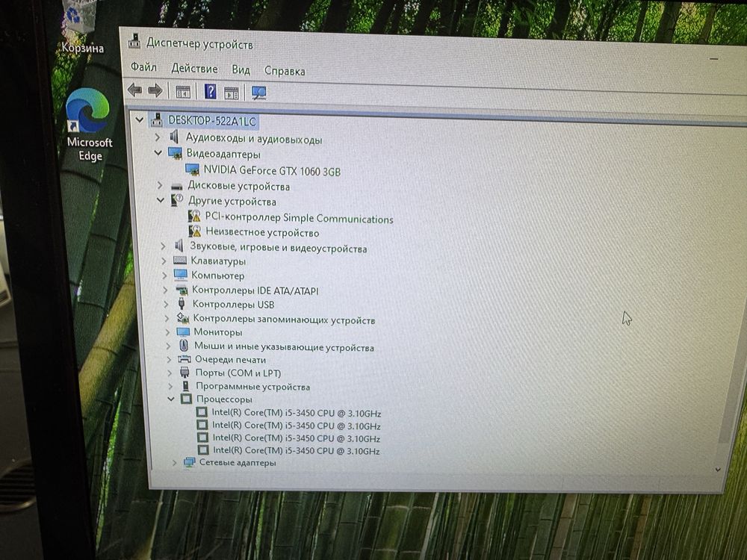Click warning icon beside PCI-контроллер
Viewport: 747px width, 560px height.
pyautogui.click(x=194, y=217)
